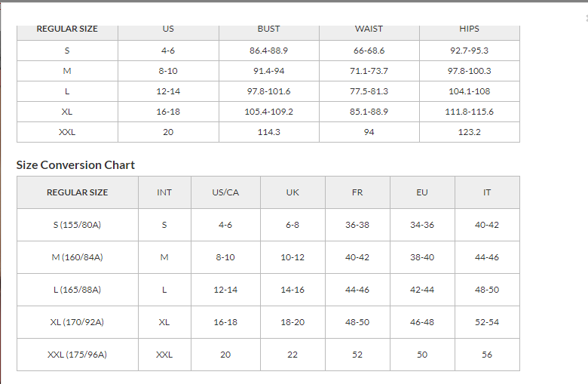Viewport: 588px width, 384px height.
Task: Click the Size Conversion Chart heading
Action: [x=75, y=165]
